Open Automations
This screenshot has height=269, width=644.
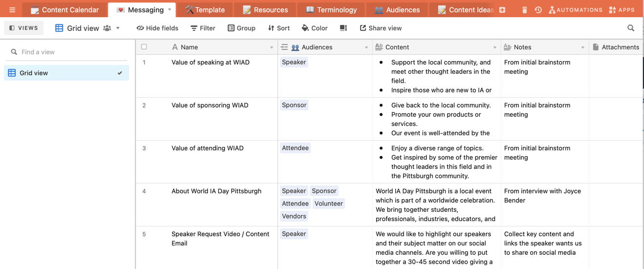(576, 10)
